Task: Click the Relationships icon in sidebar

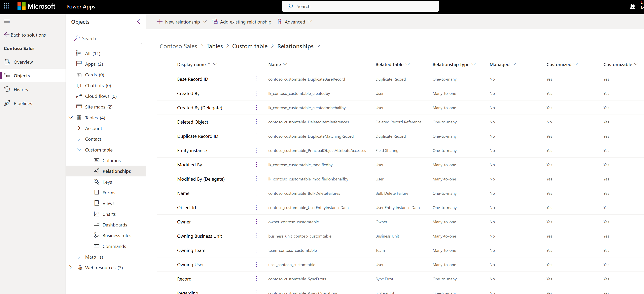Action: [x=97, y=171]
